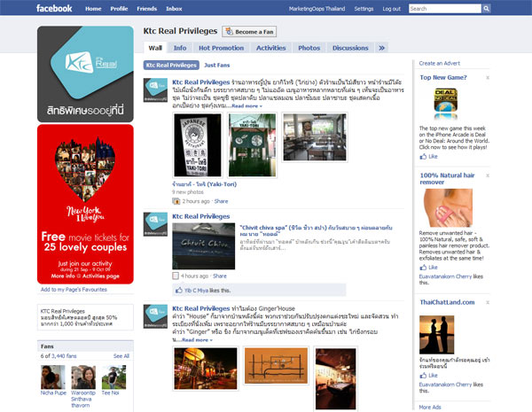Open the ThaiChatLand.com ad title
The image size is (532, 412).
pos(447,302)
